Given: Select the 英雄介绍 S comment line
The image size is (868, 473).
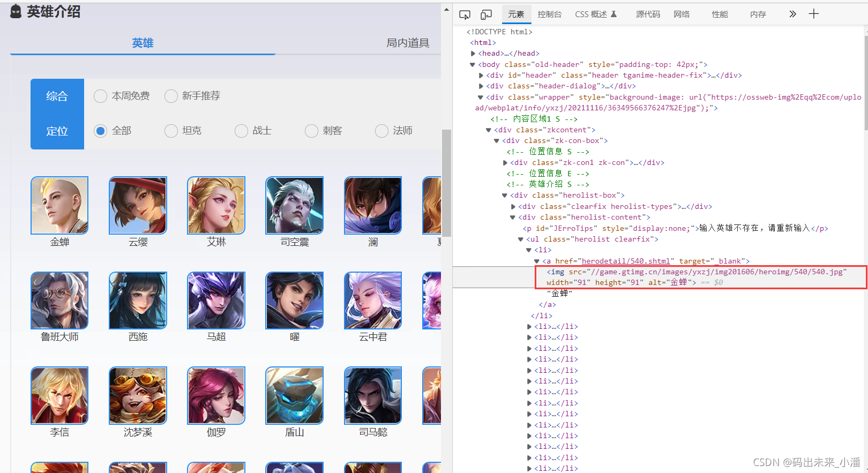Looking at the screenshot, I should 548,185.
